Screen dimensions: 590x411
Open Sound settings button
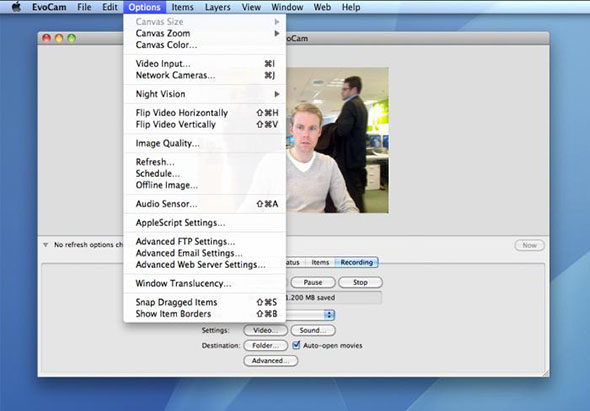pos(313,330)
